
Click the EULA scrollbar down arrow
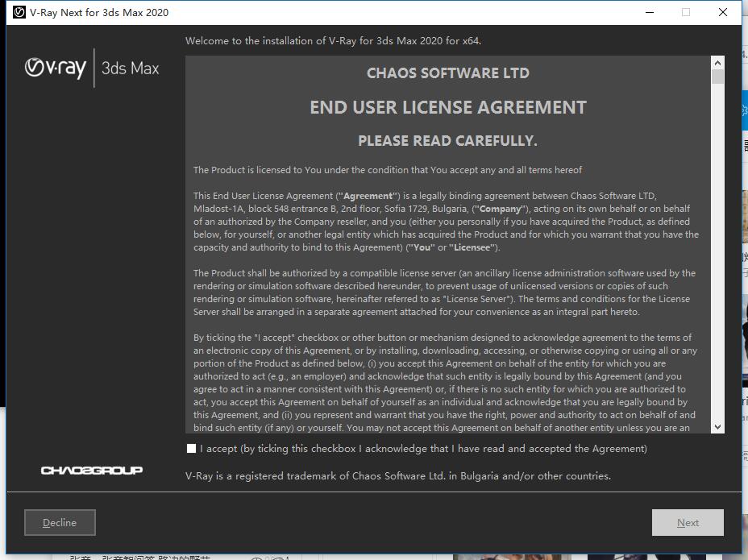pos(717,427)
